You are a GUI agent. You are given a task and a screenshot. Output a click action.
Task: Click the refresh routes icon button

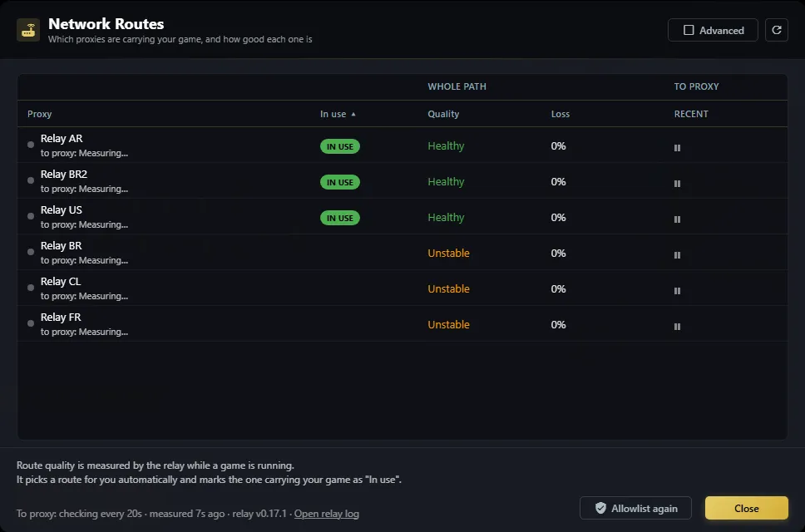click(x=776, y=30)
